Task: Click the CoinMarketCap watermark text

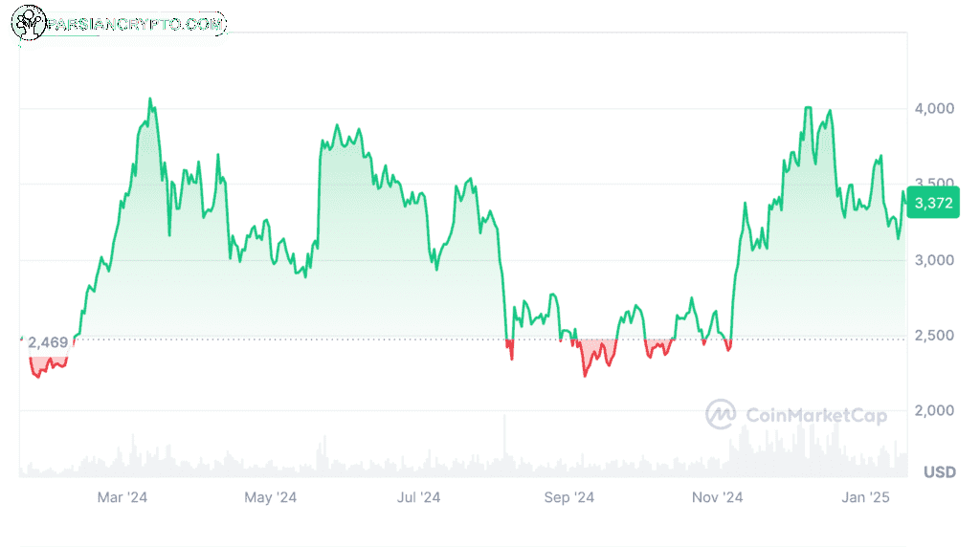Action: pos(816,415)
